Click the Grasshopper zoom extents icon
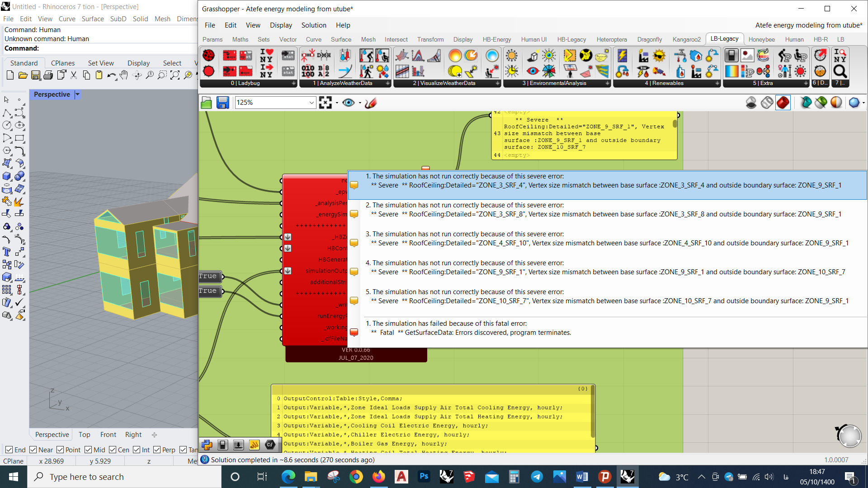This screenshot has height=488, width=868. [325, 103]
